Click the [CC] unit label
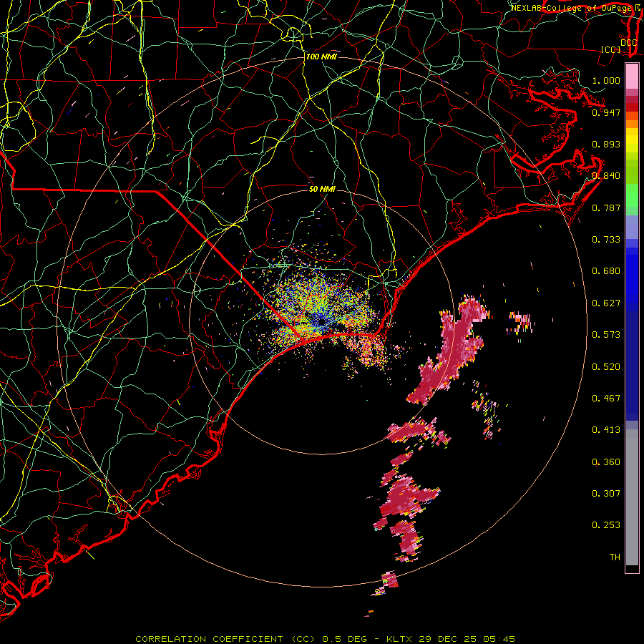 pyautogui.click(x=611, y=50)
